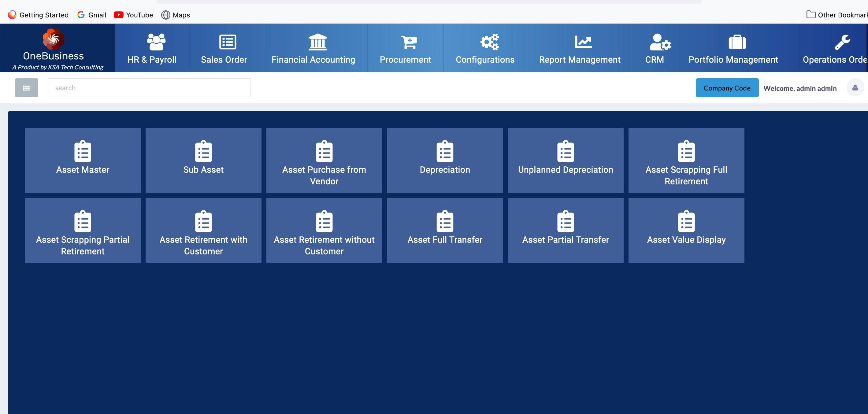Open Configurations gears icon

pyautogui.click(x=489, y=42)
